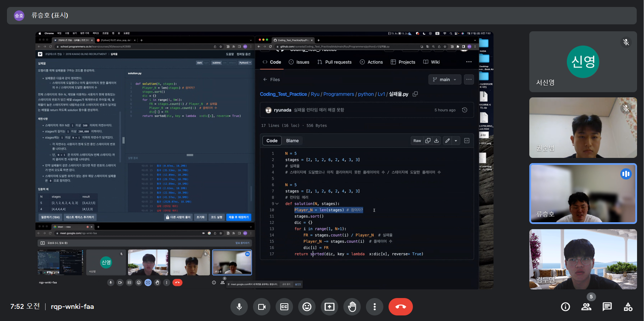This screenshot has width=644, height=321.
Task: Edit this file with pencil icon
Action: click(448, 141)
